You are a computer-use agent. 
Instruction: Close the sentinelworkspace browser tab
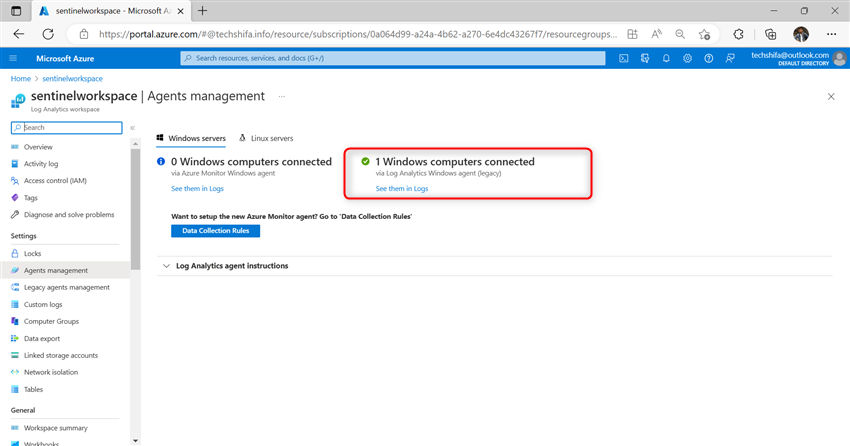tap(181, 11)
